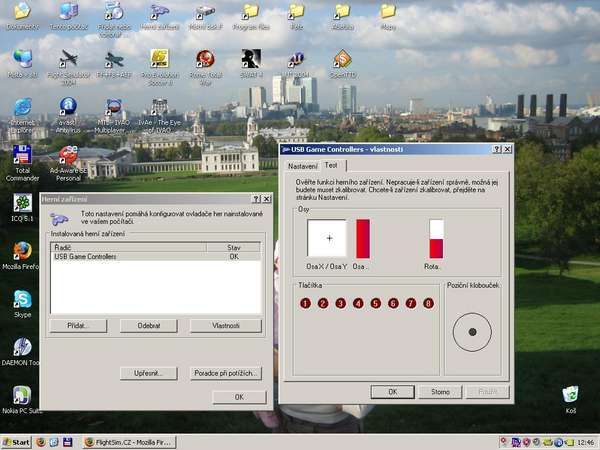Click the Stav column header

[x=234, y=248]
